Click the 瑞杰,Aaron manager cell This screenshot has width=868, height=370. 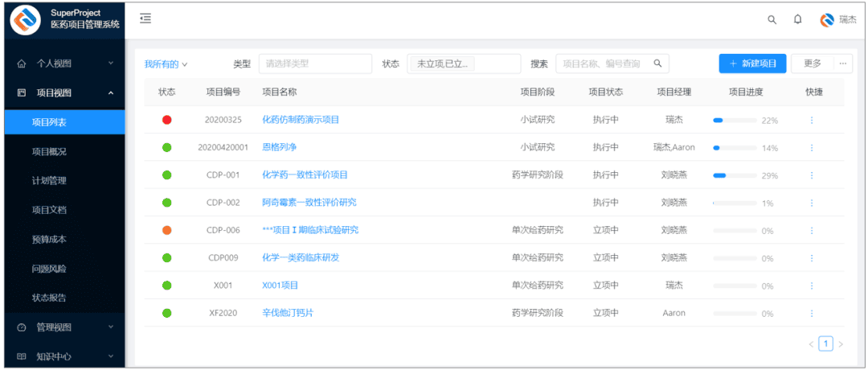tap(674, 147)
